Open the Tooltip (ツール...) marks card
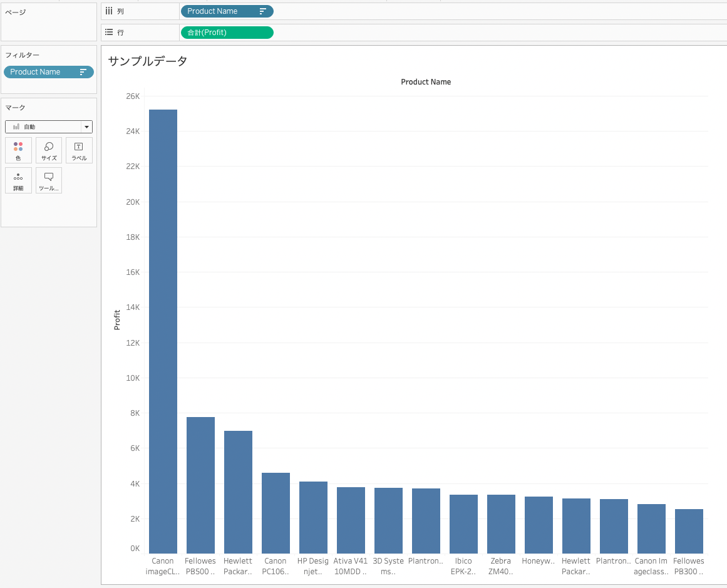This screenshot has width=727, height=588. point(49,180)
